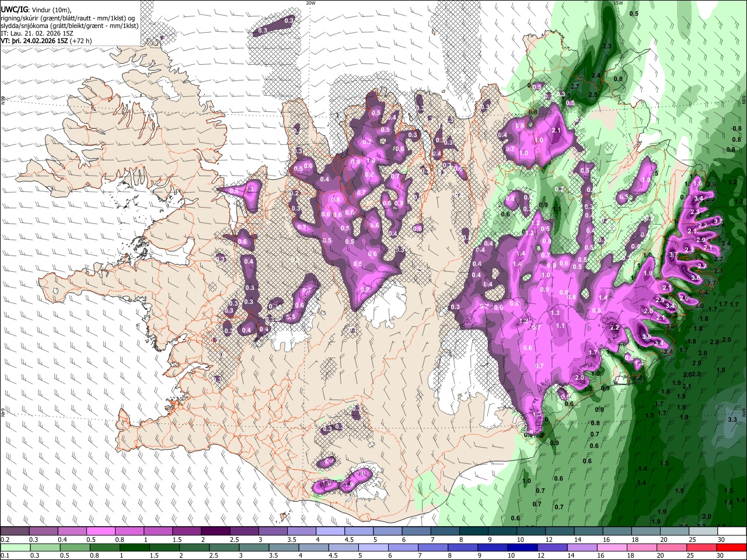The image size is (747, 560).
Task: Click the initial time 'IT: Lau. 21. 02. 2026 15Z'
Action: [37, 33]
